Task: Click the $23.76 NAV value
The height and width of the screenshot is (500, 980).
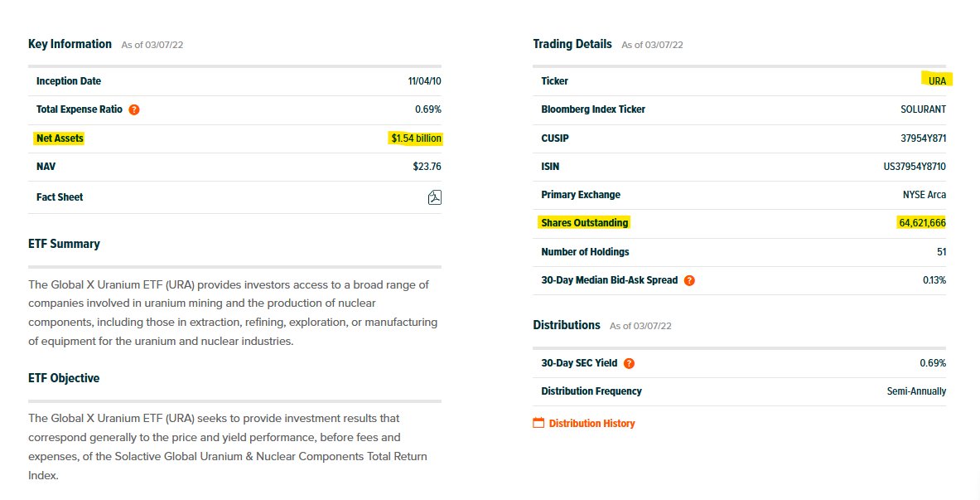Action: [x=427, y=167]
